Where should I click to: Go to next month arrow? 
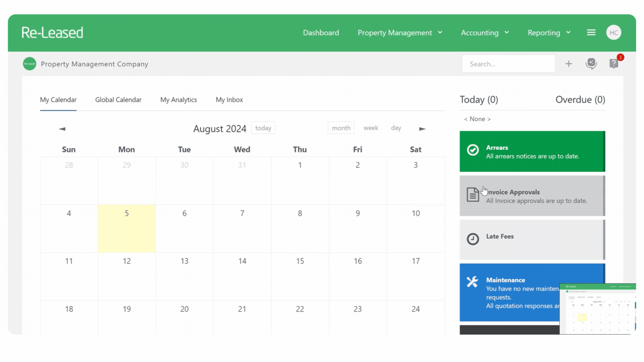tap(422, 129)
